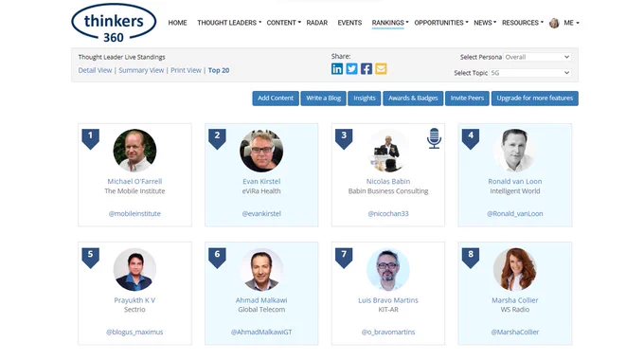644x360 pixels.
Task: Open the @MarshaCollier Twitter handle
Action: click(515, 333)
